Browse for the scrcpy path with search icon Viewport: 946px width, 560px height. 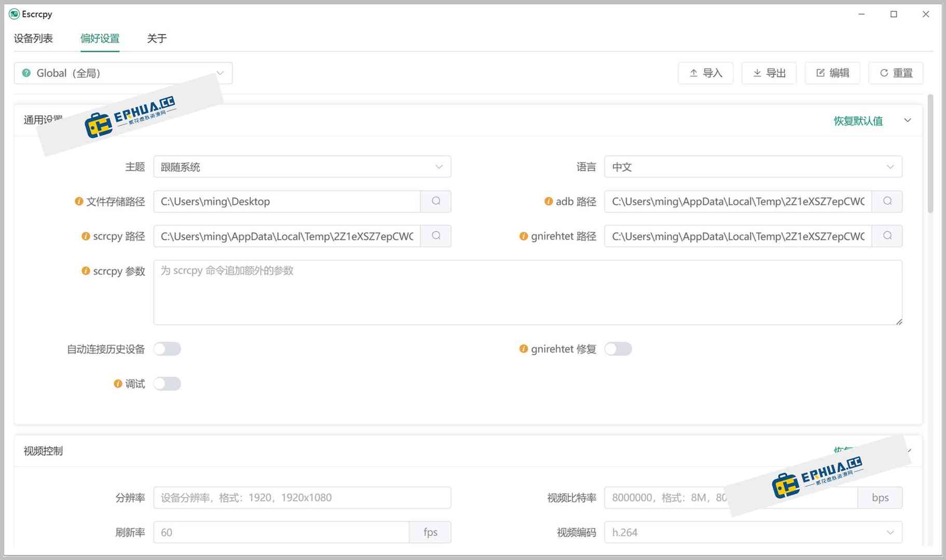click(x=436, y=236)
